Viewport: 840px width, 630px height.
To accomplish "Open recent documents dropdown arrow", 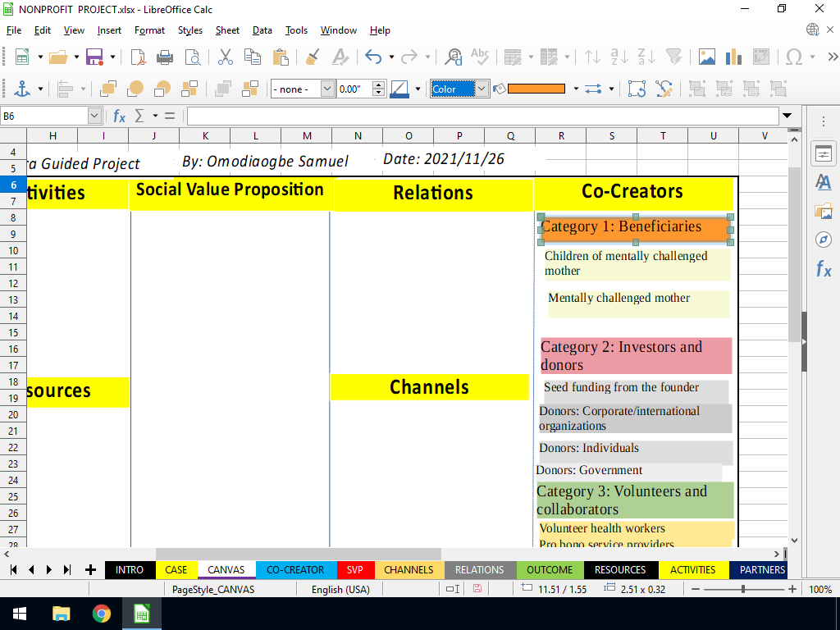I will click(76, 57).
